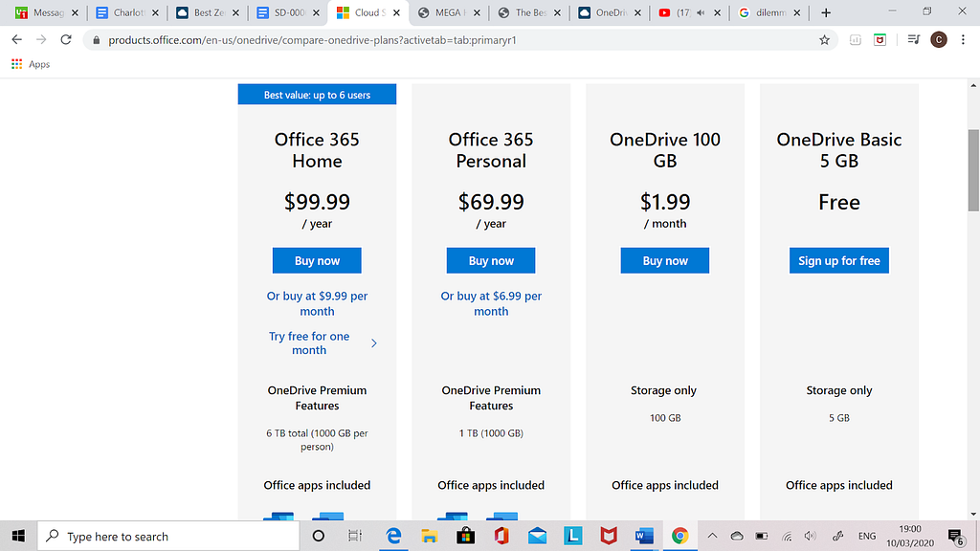Show hidden system tray icons
The image size is (980, 551).
click(x=712, y=536)
